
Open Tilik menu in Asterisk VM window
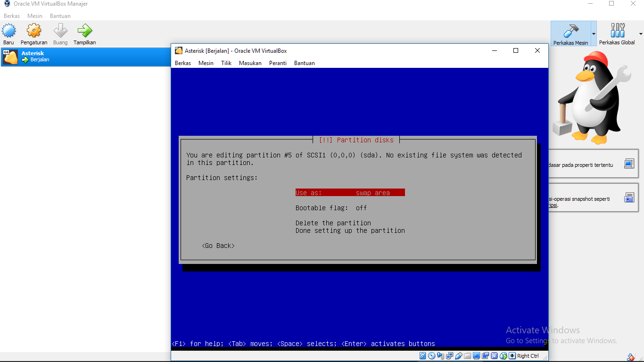pos(226,63)
